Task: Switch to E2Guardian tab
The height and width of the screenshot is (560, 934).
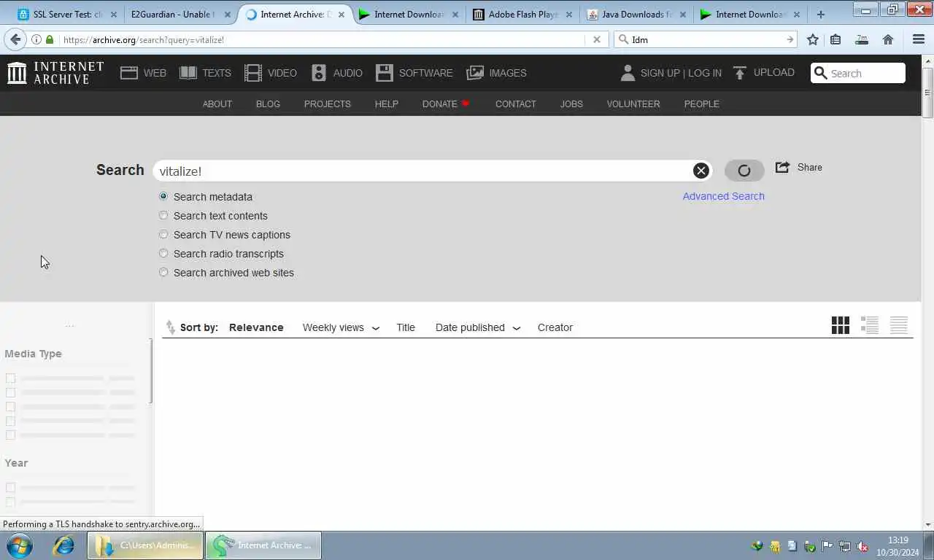Action: (x=178, y=14)
